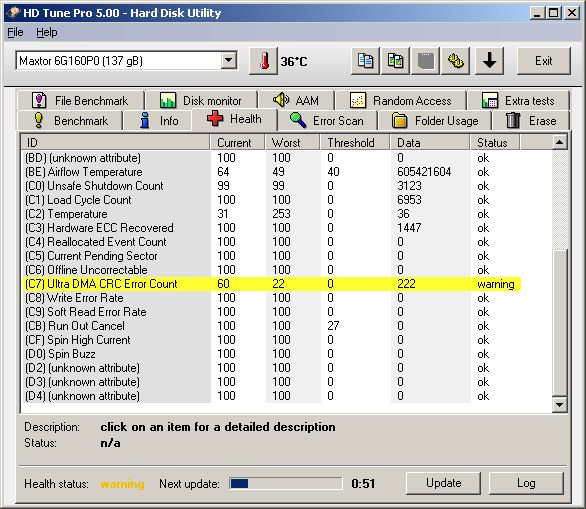The image size is (586, 509).
Task: Click the Health red cross icon
Action: point(215,118)
